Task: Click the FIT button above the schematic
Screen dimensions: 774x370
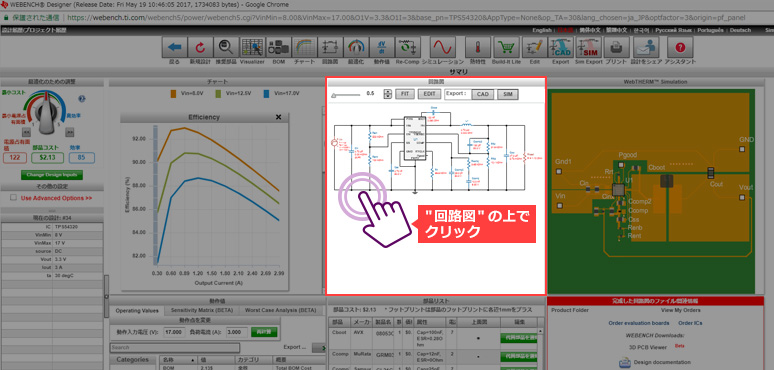Action: tap(405, 94)
